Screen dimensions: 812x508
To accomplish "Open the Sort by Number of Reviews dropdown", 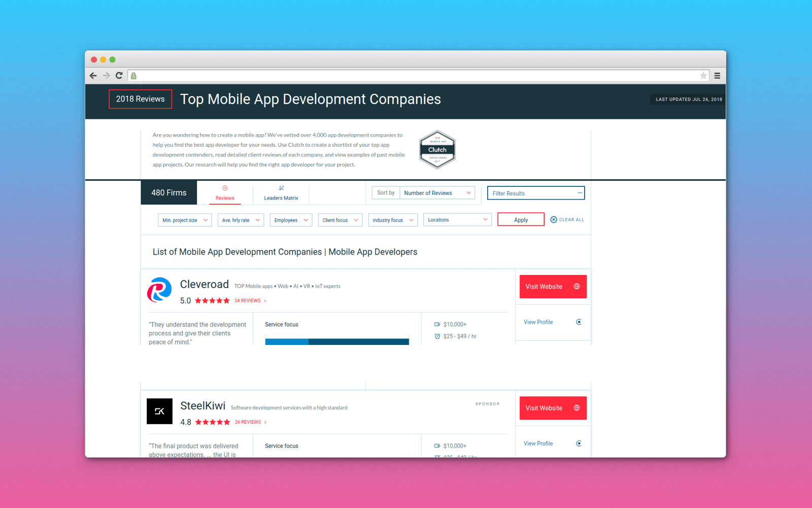I will tap(437, 193).
